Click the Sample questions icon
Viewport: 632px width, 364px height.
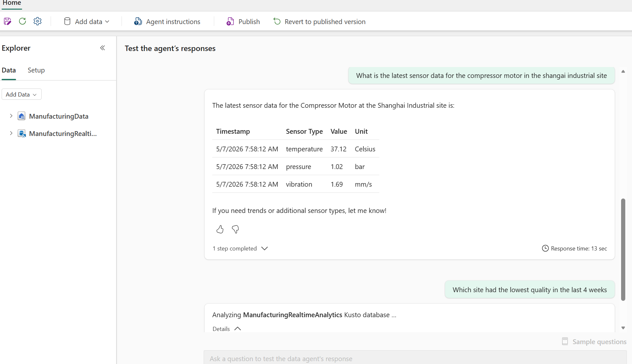[565, 341]
